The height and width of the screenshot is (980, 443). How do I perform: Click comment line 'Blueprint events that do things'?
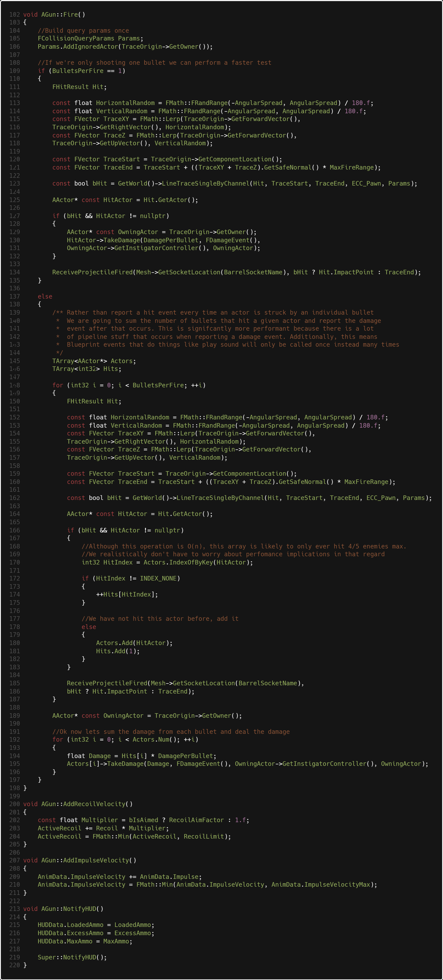tap(228, 344)
